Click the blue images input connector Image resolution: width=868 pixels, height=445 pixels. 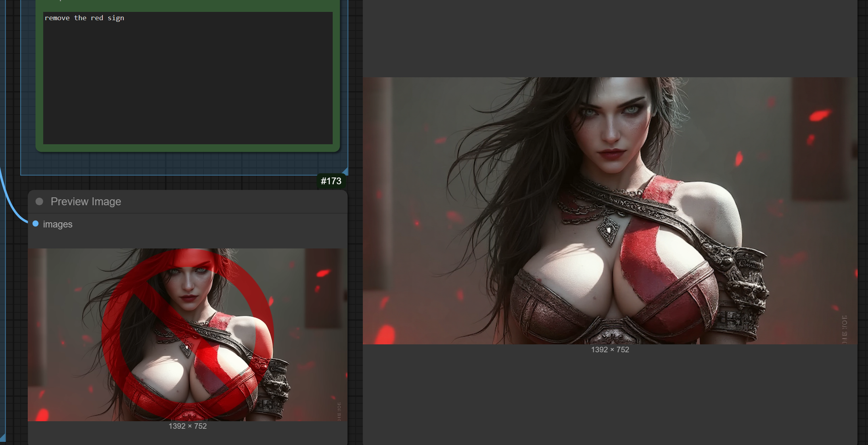coord(36,224)
